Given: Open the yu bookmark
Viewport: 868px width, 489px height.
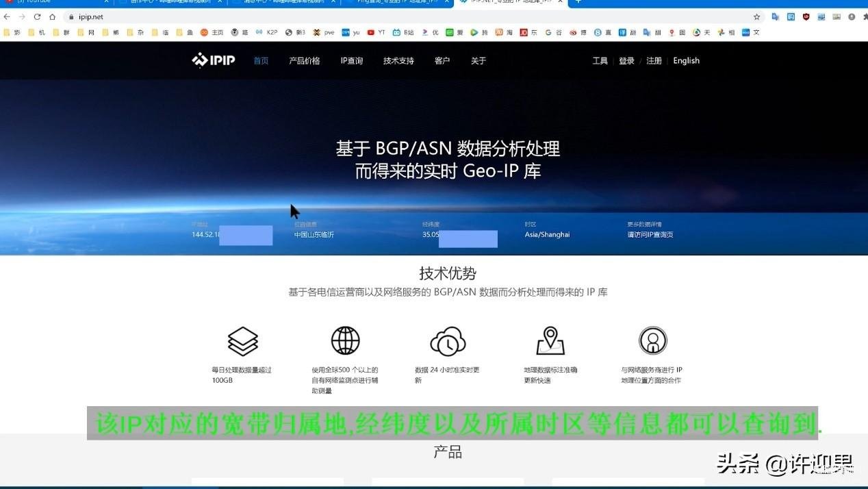Looking at the screenshot, I should click(x=351, y=32).
